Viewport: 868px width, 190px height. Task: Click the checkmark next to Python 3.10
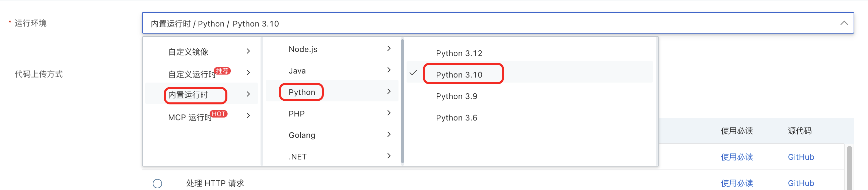[413, 73]
